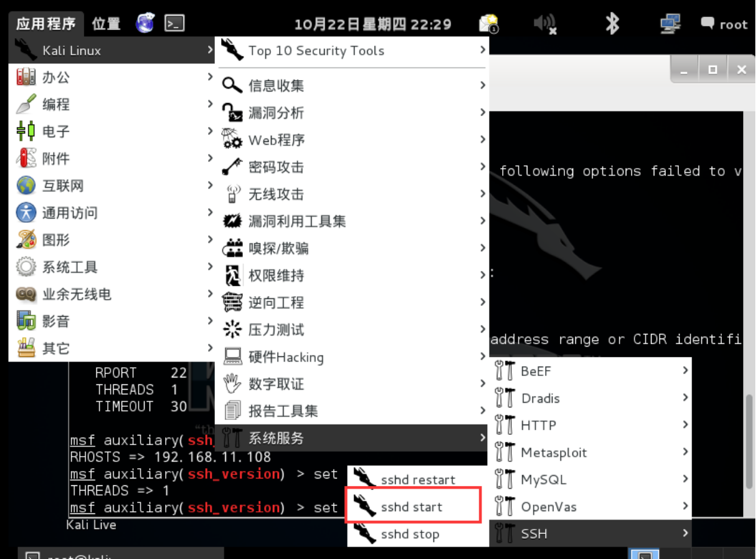Launch the web browser globe icon in top panel
The width and height of the screenshot is (756, 559).
[x=145, y=23]
